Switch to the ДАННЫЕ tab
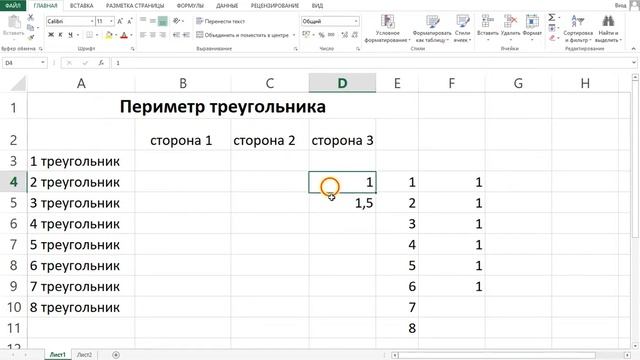The width and height of the screenshot is (640, 360). [x=227, y=6]
